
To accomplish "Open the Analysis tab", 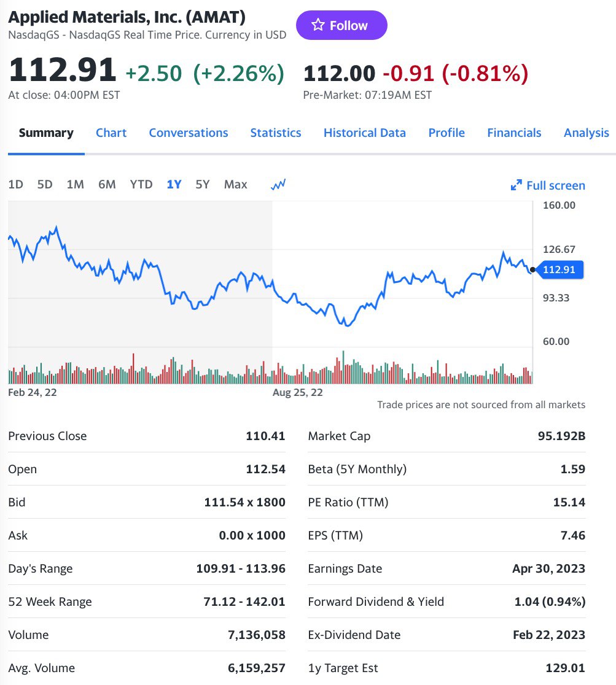I will (x=586, y=133).
